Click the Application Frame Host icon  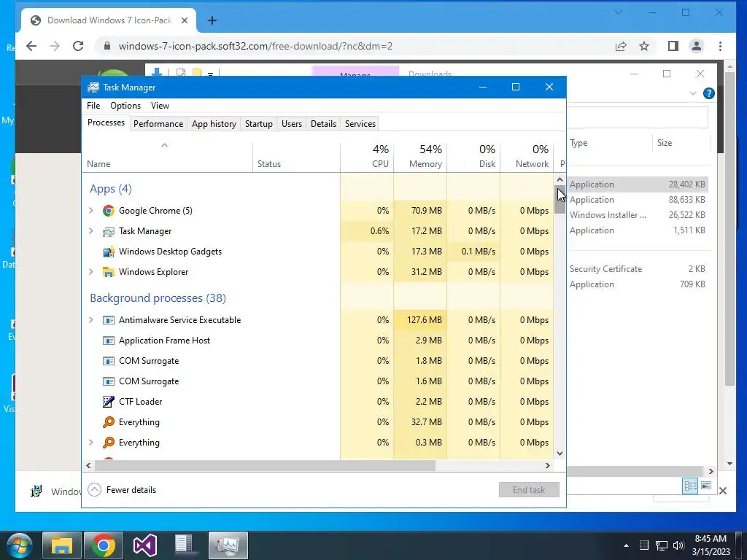(109, 341)
